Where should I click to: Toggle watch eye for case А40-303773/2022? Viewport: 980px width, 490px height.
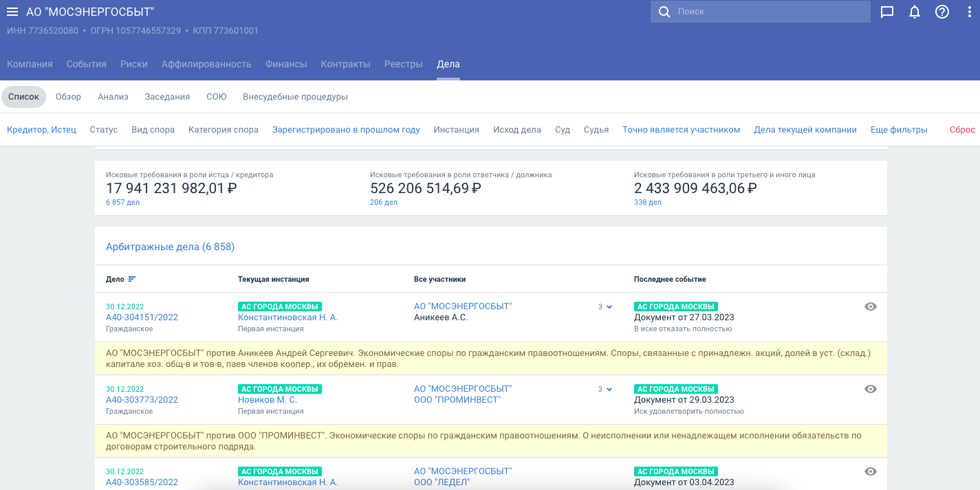(x=871, y=389)
